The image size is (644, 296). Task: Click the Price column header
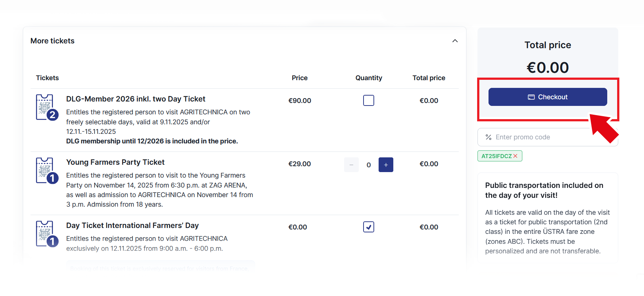(x=300, y=78)
